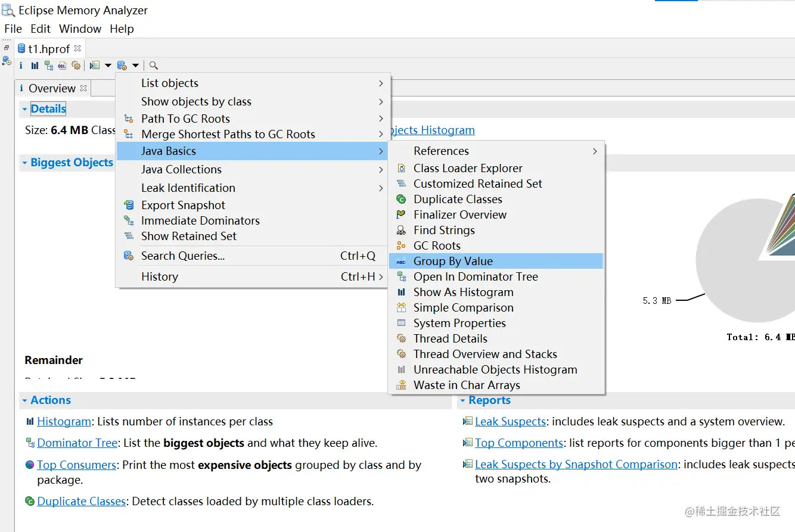This screenshot has height=532, width=795.
Task: Open the Top Consumers link
Action: pyautogui.click(x=76, y=465)
